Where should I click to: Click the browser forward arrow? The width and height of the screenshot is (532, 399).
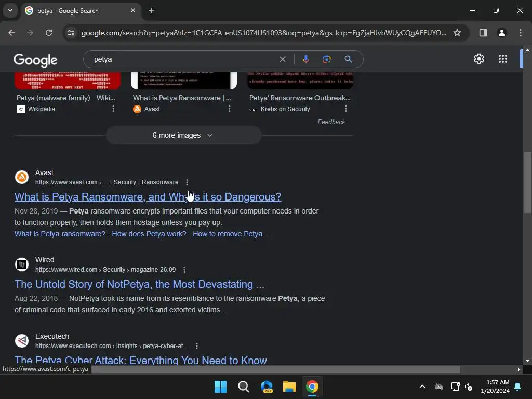click(x=30, y=33)
